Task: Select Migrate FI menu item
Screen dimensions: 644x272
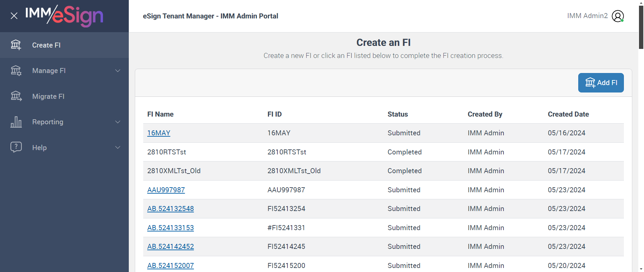Action: tap(48, 96)
